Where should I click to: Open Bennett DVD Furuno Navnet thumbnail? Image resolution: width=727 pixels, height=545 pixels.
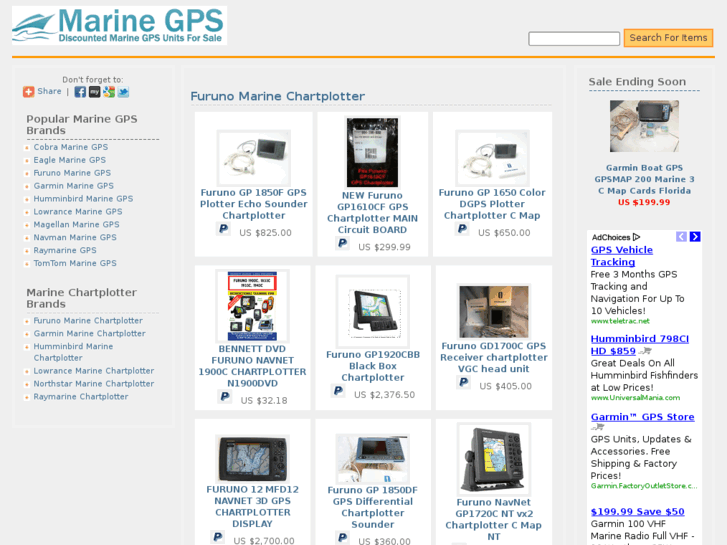[x=252, y=306]
